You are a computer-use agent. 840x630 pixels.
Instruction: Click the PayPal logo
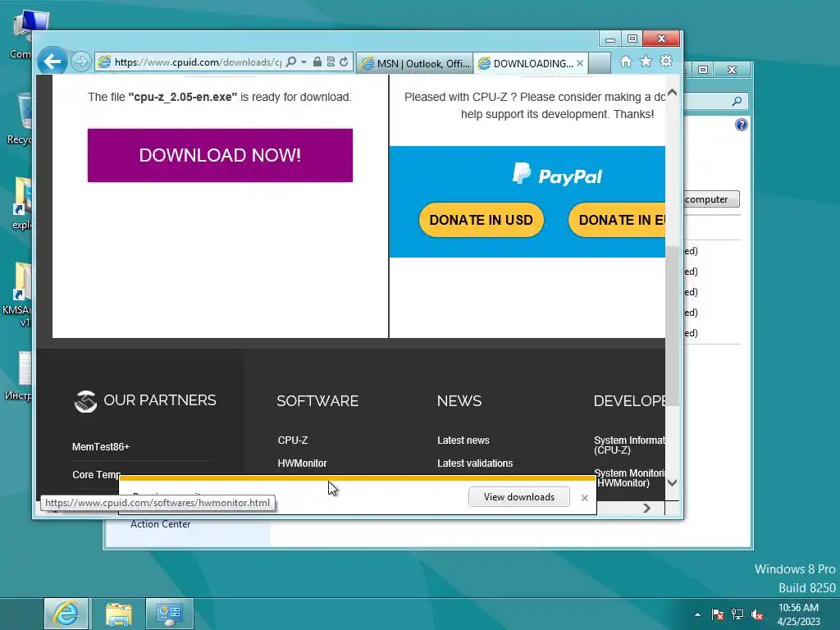(x=557, y=174)
